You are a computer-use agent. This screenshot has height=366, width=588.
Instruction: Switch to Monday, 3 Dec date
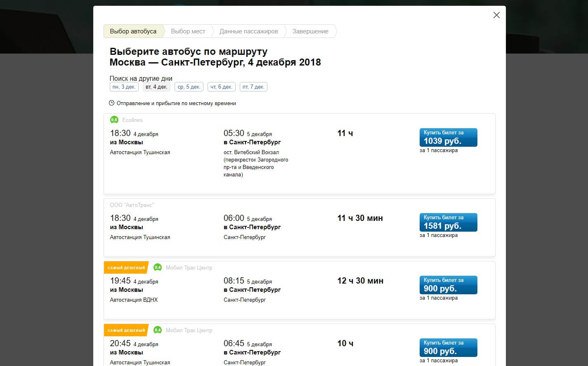(124, 87)
